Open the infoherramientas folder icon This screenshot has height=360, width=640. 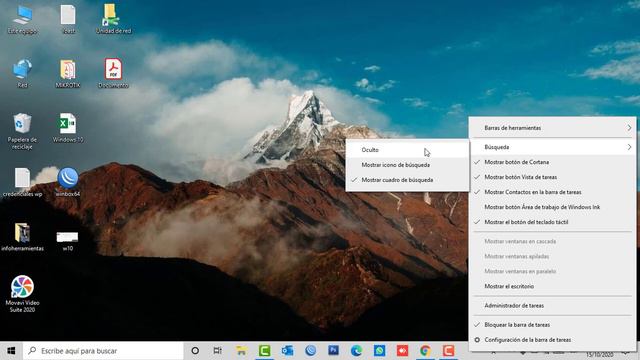22,236
